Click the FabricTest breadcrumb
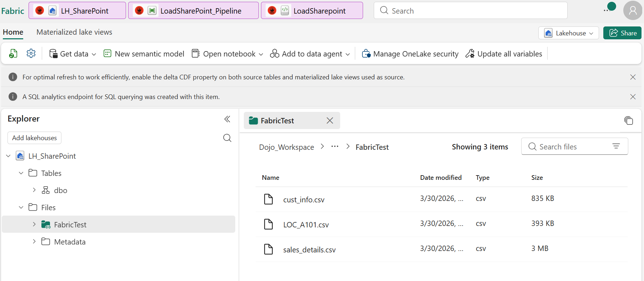 372,147
